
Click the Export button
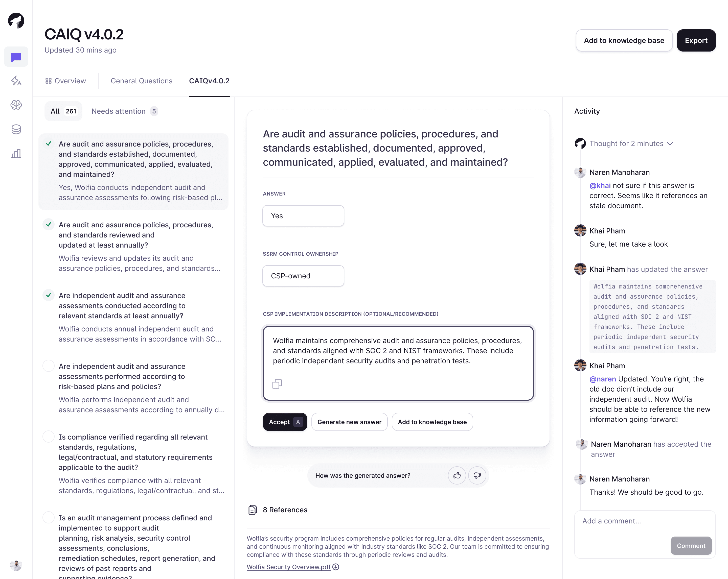pos(696,40)
